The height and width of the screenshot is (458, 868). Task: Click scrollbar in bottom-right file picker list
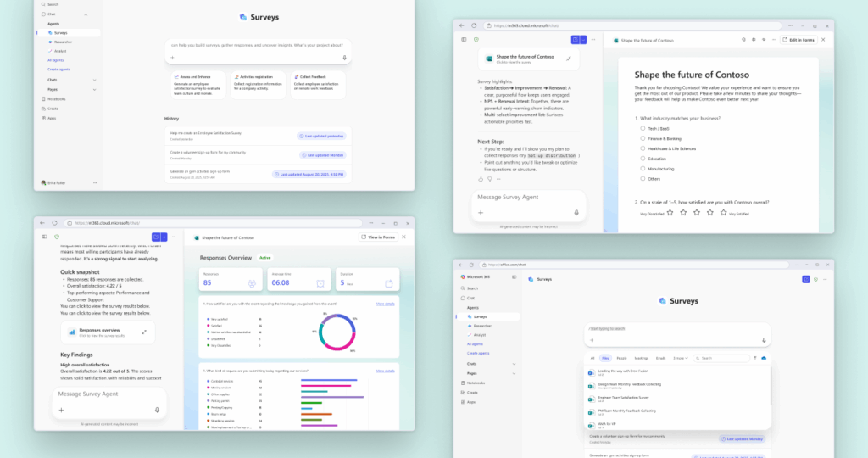click(x=771, y=385)
